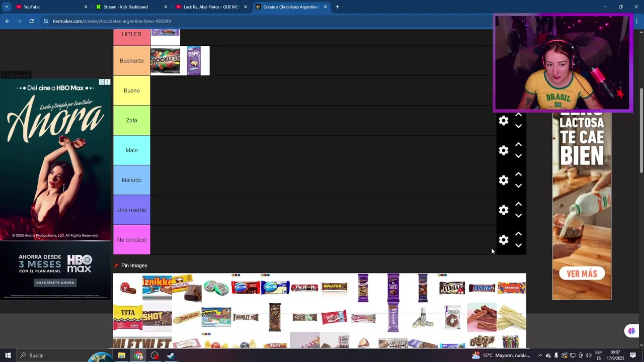The width and height of the screenshot is (644, 362).
Task: Move Malardo tier down with chevron
Action: coord(518,186)
